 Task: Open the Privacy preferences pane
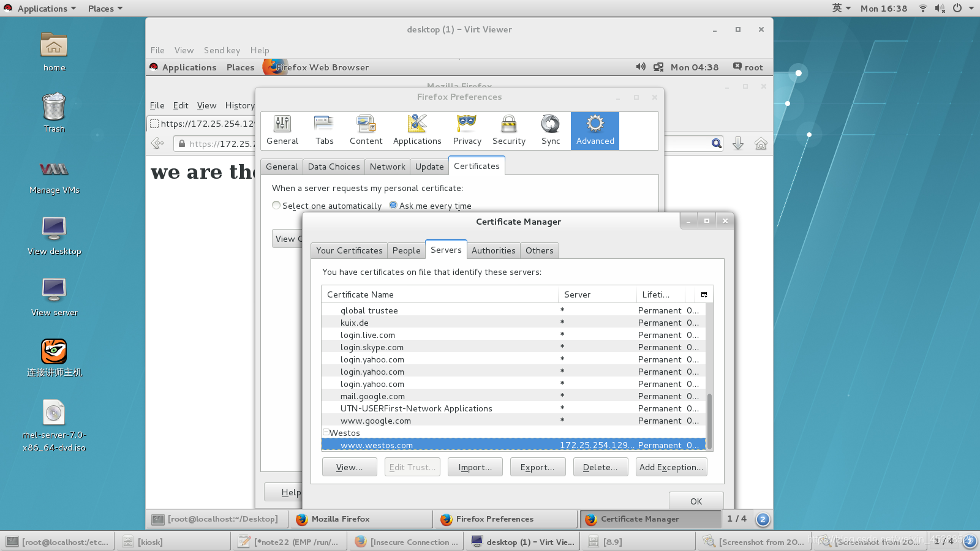coord(467,130)
